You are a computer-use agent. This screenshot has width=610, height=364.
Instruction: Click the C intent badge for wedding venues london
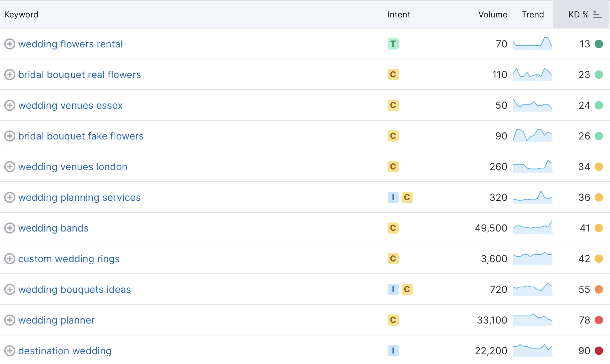(x=393, y=167)
